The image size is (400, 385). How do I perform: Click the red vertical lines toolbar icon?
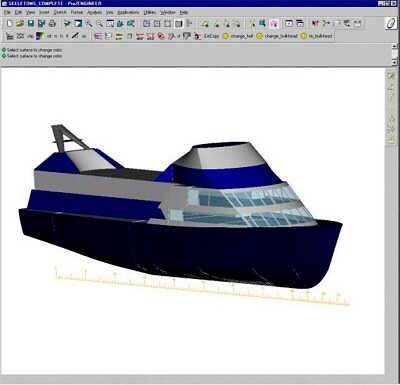(x=315, y=23)
